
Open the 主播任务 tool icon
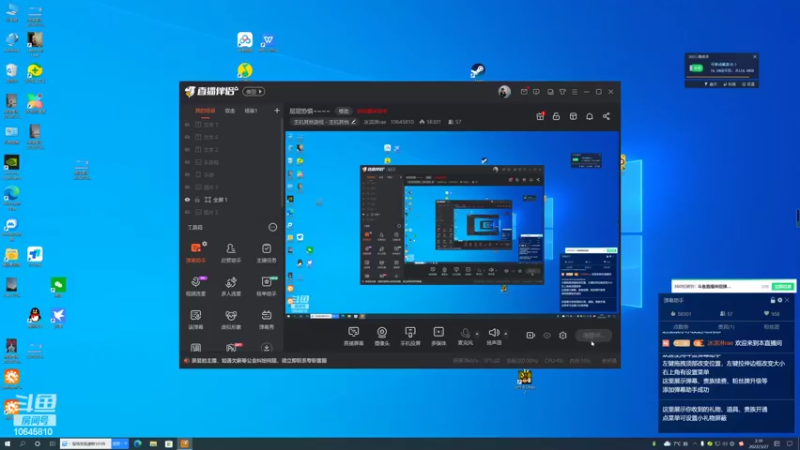click(266, 252)
